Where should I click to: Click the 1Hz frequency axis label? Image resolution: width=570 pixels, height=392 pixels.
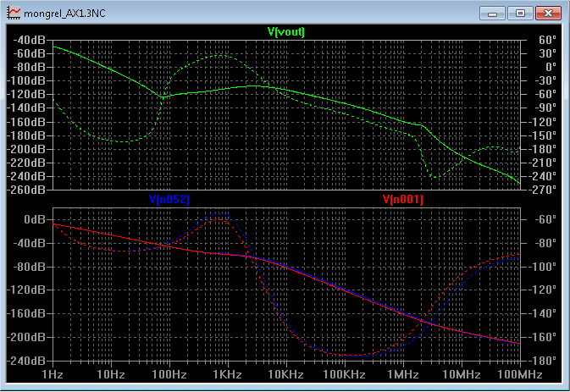pos(53,374)
